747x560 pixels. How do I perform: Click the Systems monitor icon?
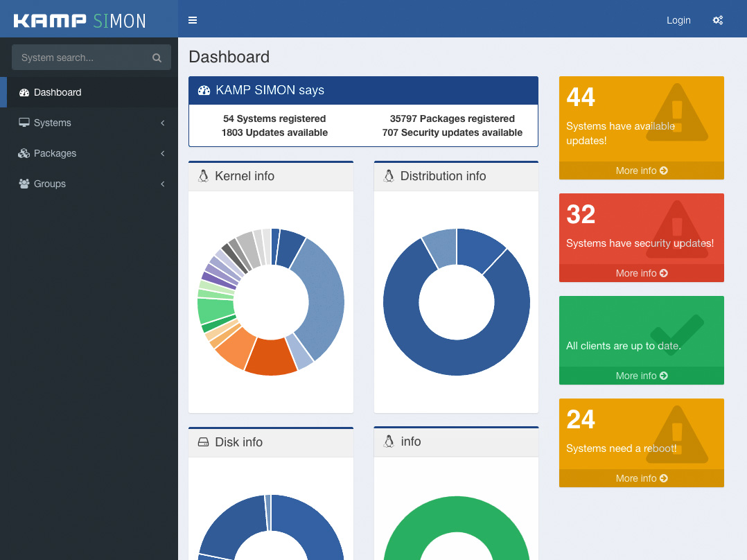[24, 123]
